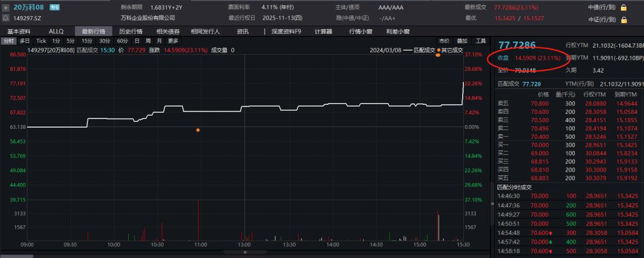This screenshot has width=644, height=258.
Task: Open the 更多 intervals dropdown
Action: [x=173, y=41]
